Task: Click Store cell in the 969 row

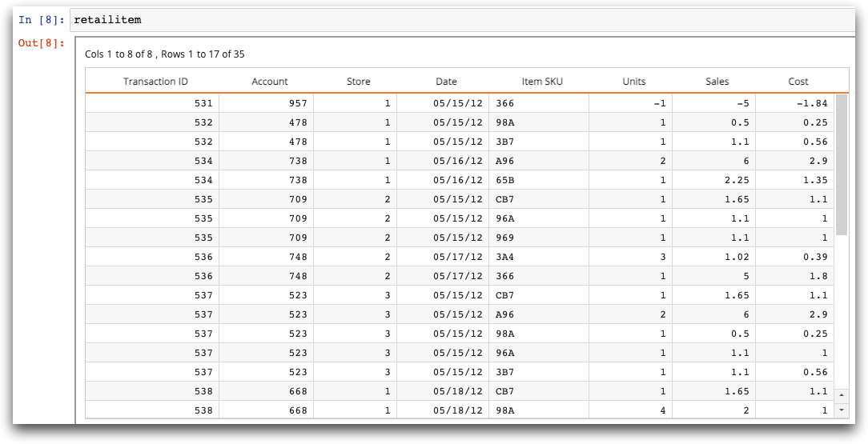Action: (x=355, y=238)
